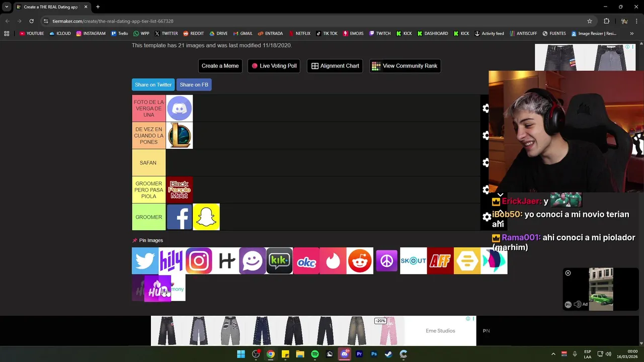The height and width of the screenshot is (362, 644).
Task: Open the Alignment Chart button
Action: pyautogui.click(x=335, y=66)
